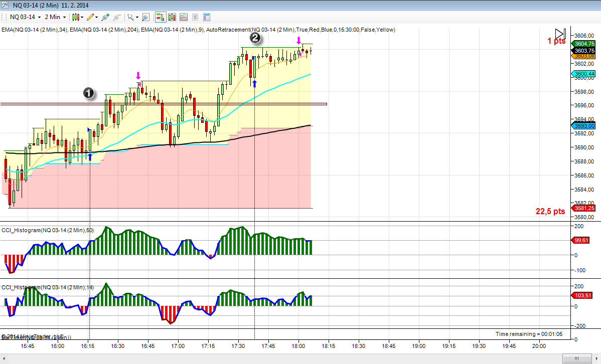Click the strategies dollar-sign icon
The image size is (601, 364).
[195, 17]
